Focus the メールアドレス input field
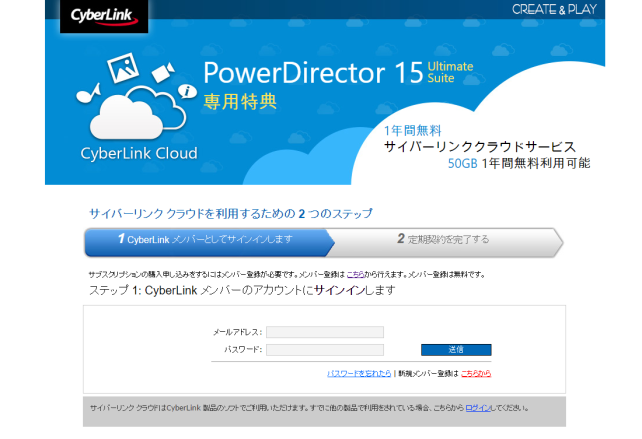 click(x=325, y=332)
